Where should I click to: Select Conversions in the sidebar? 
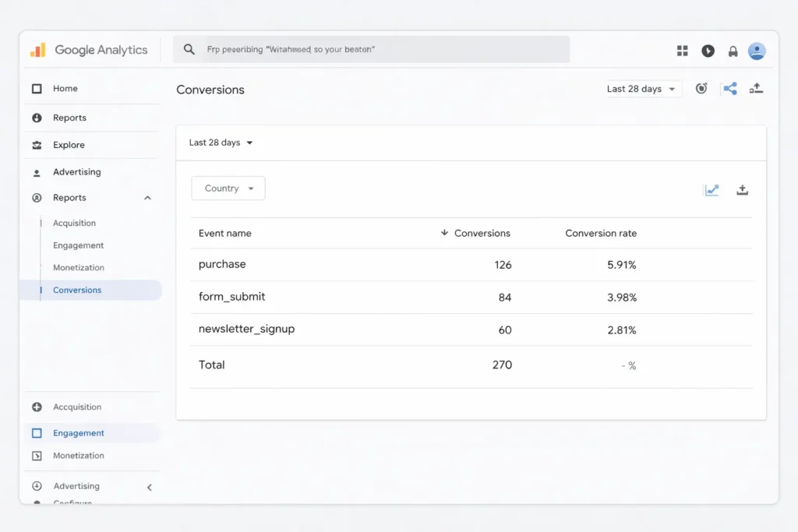click(77, 290)
